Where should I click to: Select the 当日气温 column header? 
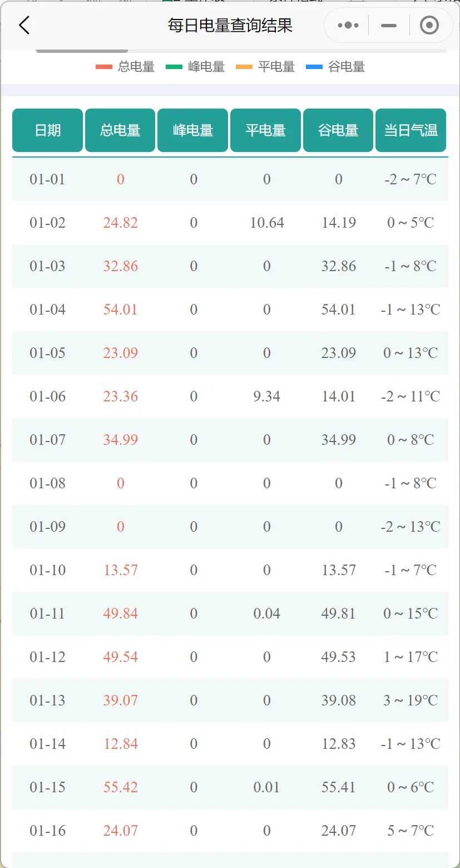(411, 130)
